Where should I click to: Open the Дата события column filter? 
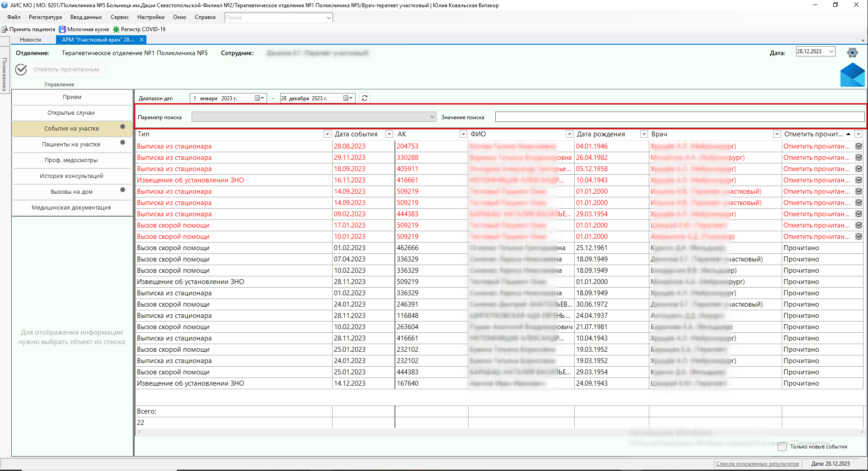pyautogui.click(x=389, y=134)
